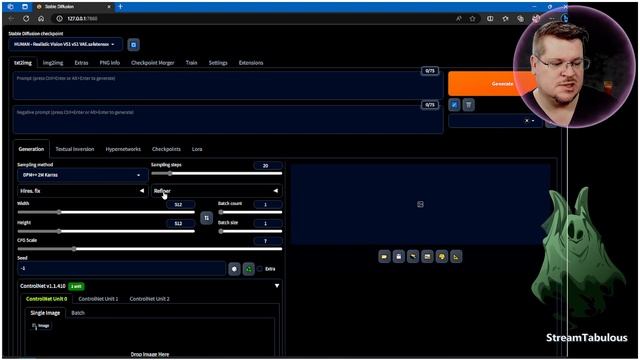Viewport: 640px width, 360px height.
Task: Expand the Hires. fix section
Action: [x=82, y=191]
